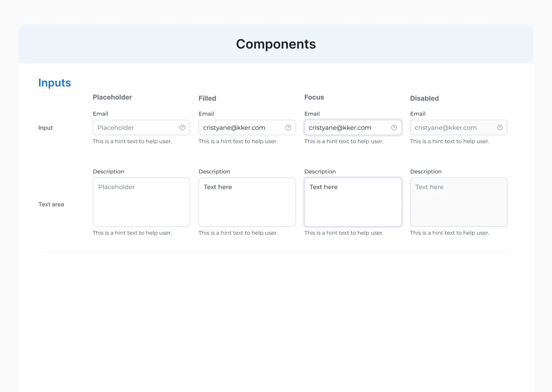Click the Input row label
This screenshot has height=392, width=552.
click(x=45, y=128)
